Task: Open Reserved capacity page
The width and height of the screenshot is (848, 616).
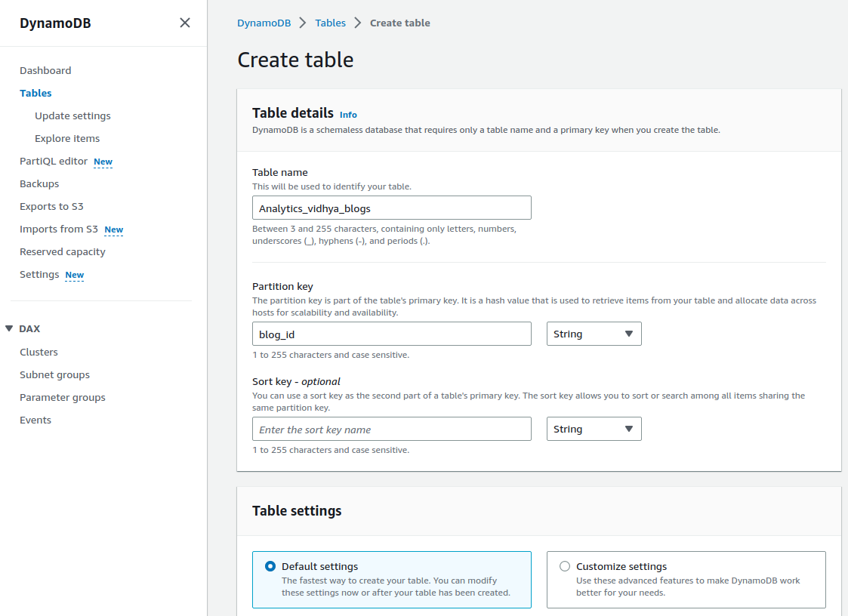Action: 62,252
